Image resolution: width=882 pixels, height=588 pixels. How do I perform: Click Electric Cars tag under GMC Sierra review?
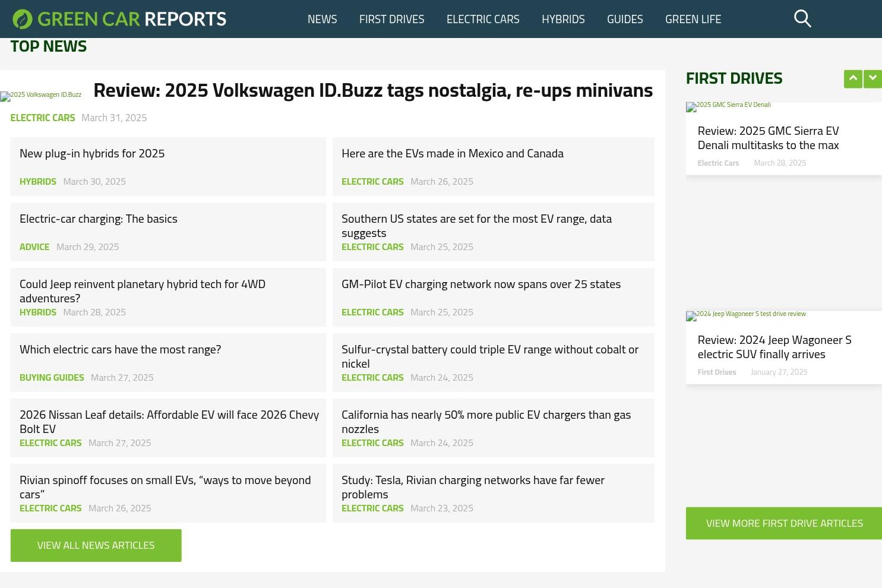[x=718, y=163]
